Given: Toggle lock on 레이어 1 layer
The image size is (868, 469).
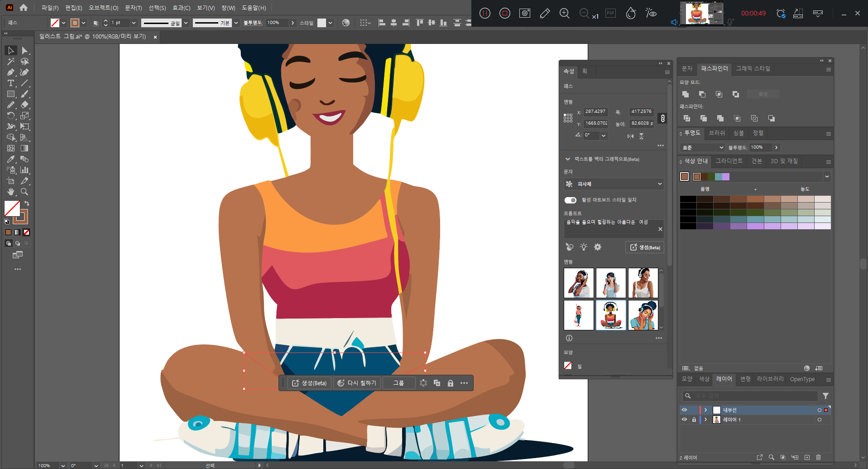Looking at the screenshot, I should coord(694,420).
